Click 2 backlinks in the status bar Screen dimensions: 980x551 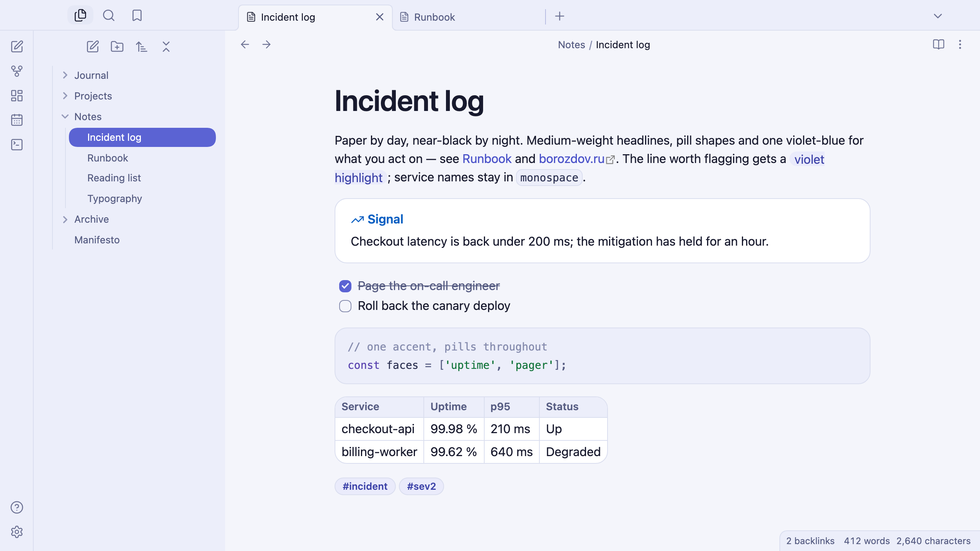coord(810,541)
